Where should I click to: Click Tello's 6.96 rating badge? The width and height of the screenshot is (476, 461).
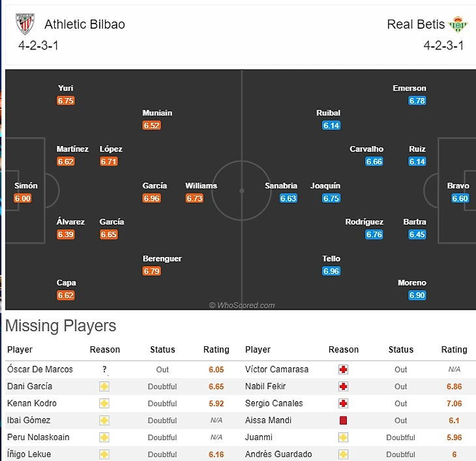pyautogui.click(x=331, y=271)
